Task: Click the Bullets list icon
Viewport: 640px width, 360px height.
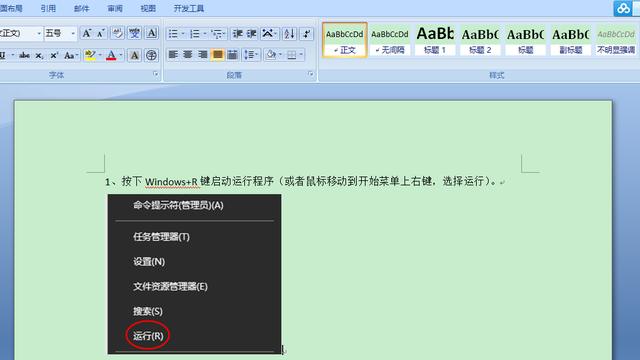Action: coord(173,34)
